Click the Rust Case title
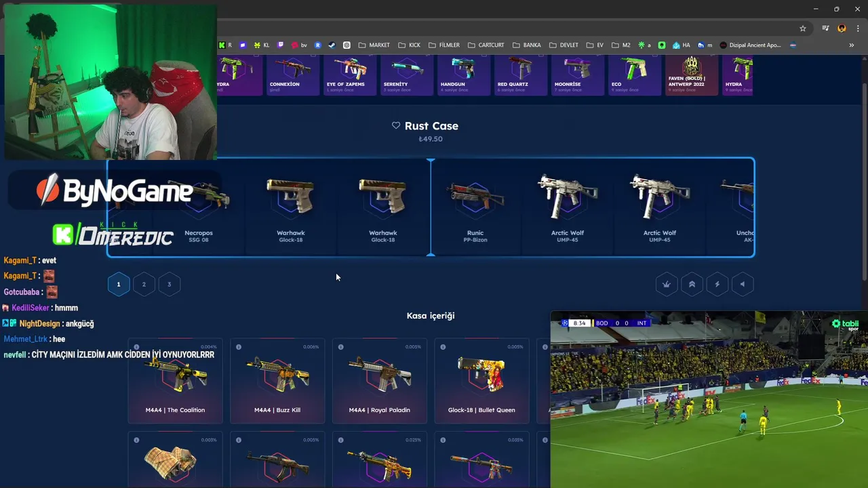This screenshot has width=868, height=488. (x=431, y=125)
